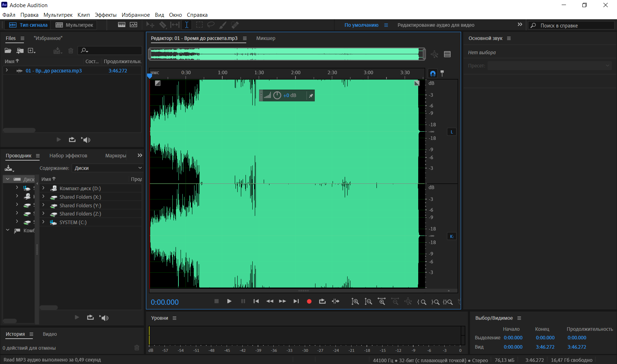Click the fade out handle on waveform
The height and width of the screenshot is (364, 617).
(416, 83)
